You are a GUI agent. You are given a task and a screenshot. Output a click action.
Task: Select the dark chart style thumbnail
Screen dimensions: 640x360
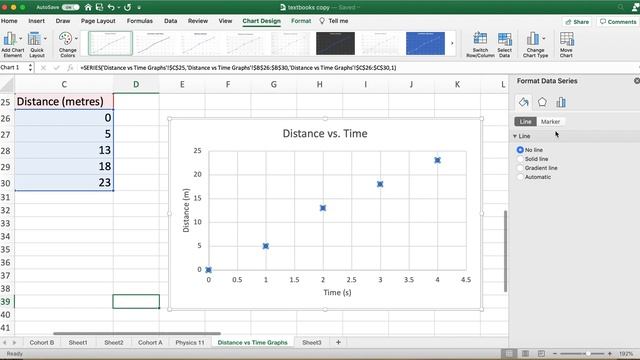(x=335, y=43)
